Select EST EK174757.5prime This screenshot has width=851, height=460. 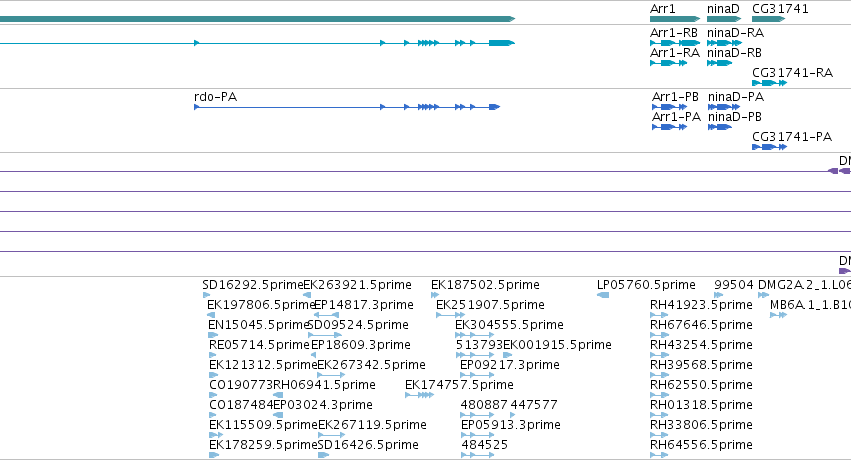pos(459,385)
